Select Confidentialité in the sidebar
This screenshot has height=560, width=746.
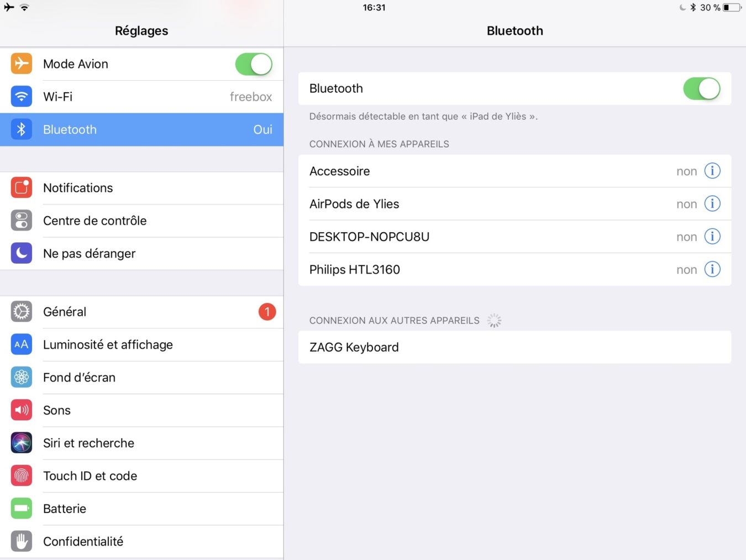coord(83,541)
